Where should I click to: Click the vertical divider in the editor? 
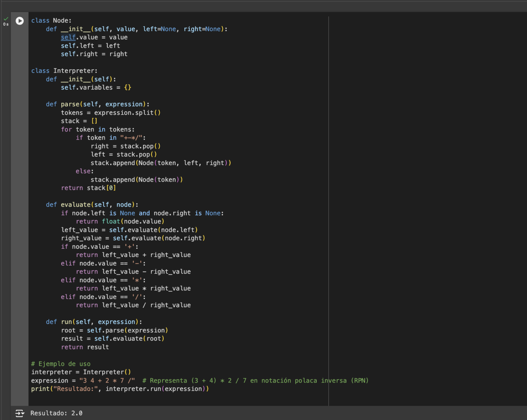click(329, 206)
